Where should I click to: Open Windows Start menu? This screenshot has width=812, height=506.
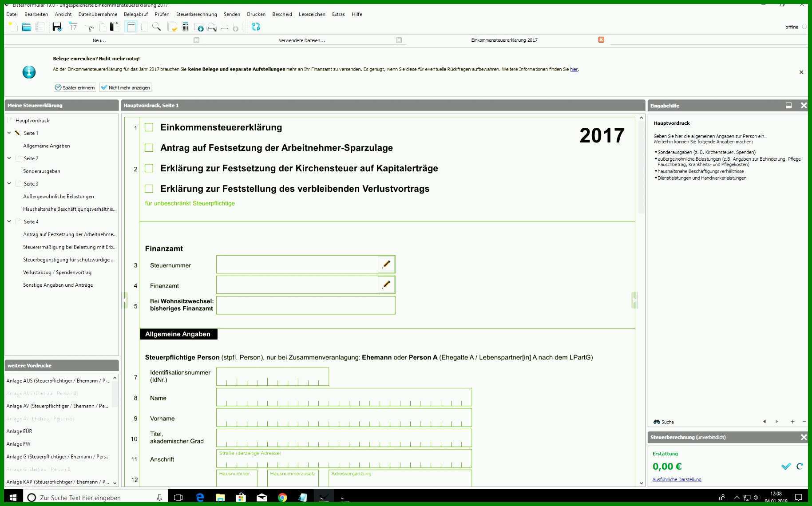pos(13,498)
